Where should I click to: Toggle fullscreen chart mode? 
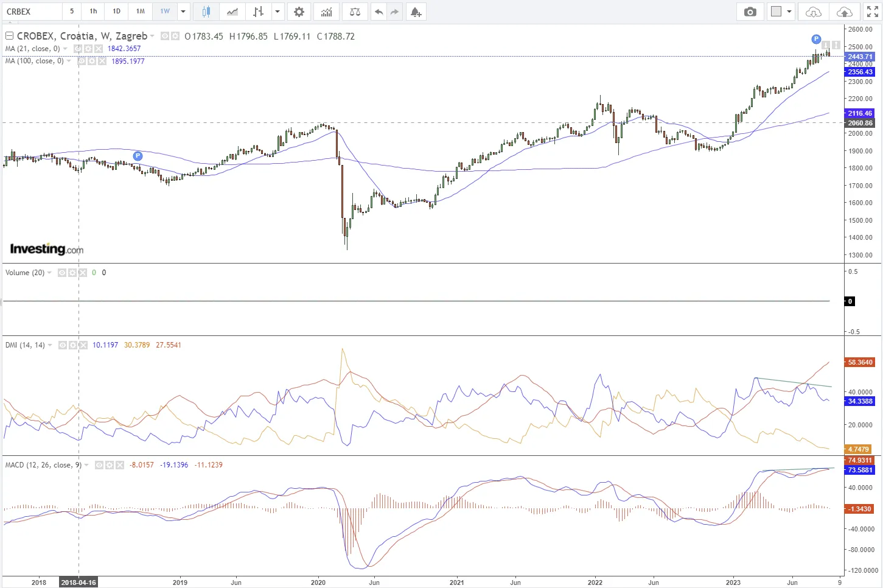click(872, 12)
